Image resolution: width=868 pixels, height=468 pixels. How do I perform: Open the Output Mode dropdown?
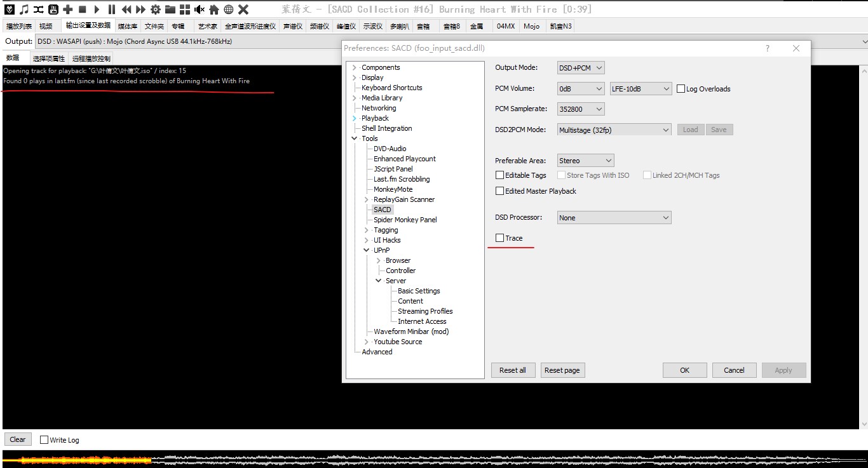[581, 68]
